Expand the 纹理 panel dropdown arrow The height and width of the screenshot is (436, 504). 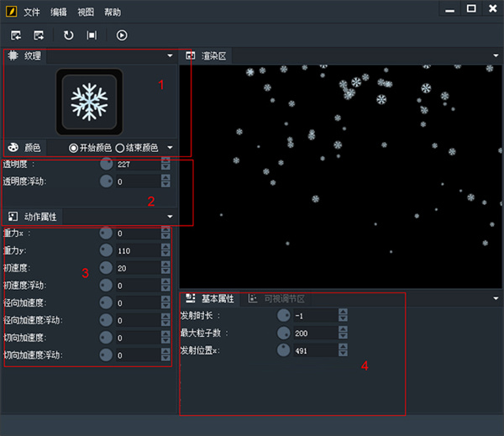pyautogui.click(x=170, y=55)
